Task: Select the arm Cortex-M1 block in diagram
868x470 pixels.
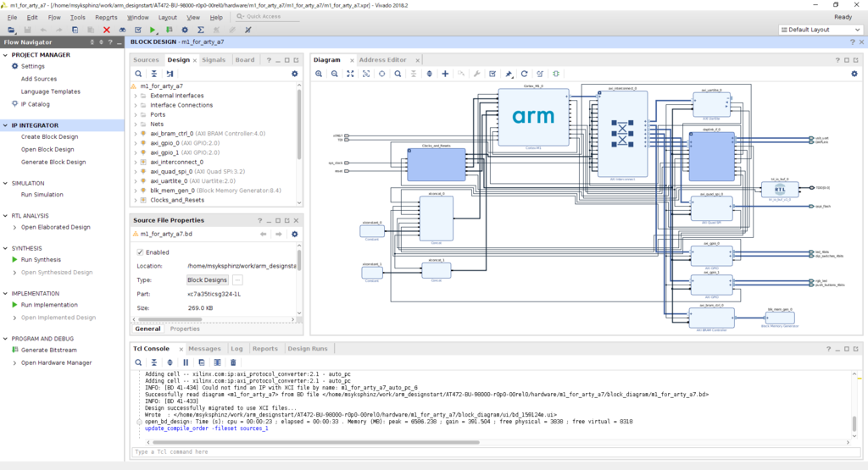Action: (x=534, y=116)
